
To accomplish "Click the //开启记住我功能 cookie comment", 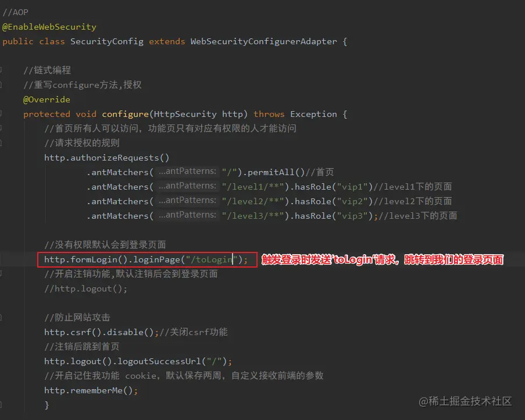I will pyautogui.click(x=184, y=376).
